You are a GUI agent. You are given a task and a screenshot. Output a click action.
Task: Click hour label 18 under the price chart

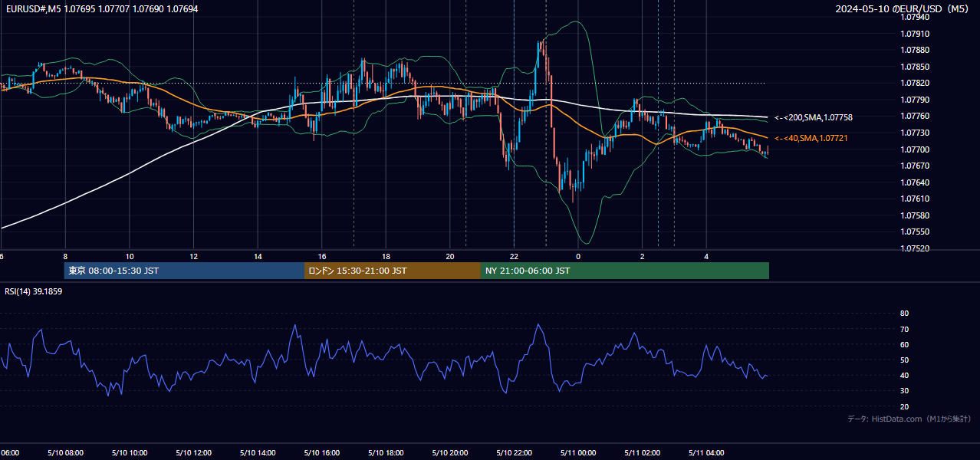click(x=386, y=256)
